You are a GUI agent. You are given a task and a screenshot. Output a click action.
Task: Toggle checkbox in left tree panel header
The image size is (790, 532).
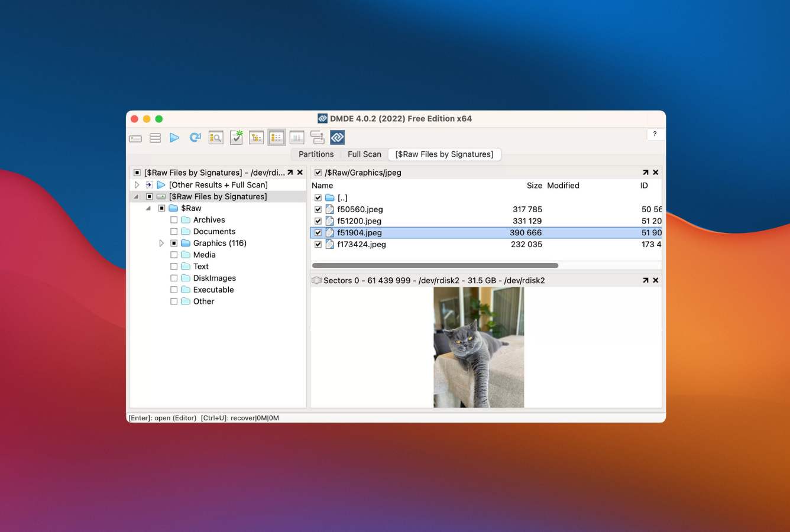[137, 173]
